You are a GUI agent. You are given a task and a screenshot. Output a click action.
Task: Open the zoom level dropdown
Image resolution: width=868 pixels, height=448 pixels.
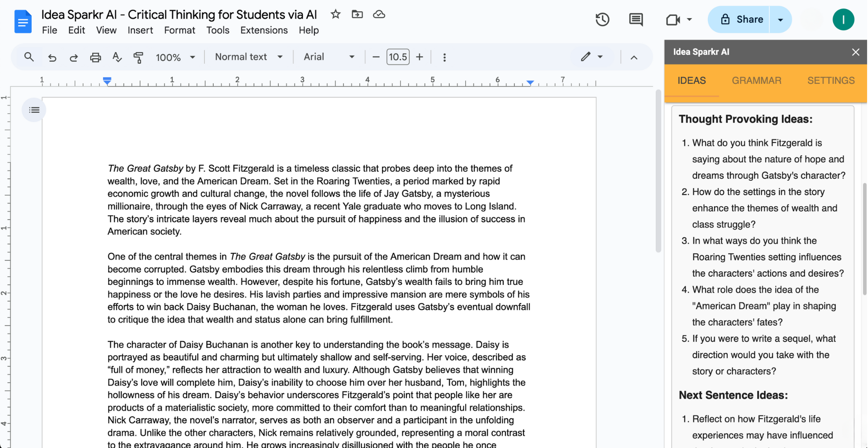pyautogui.click(x=175, y=57)
